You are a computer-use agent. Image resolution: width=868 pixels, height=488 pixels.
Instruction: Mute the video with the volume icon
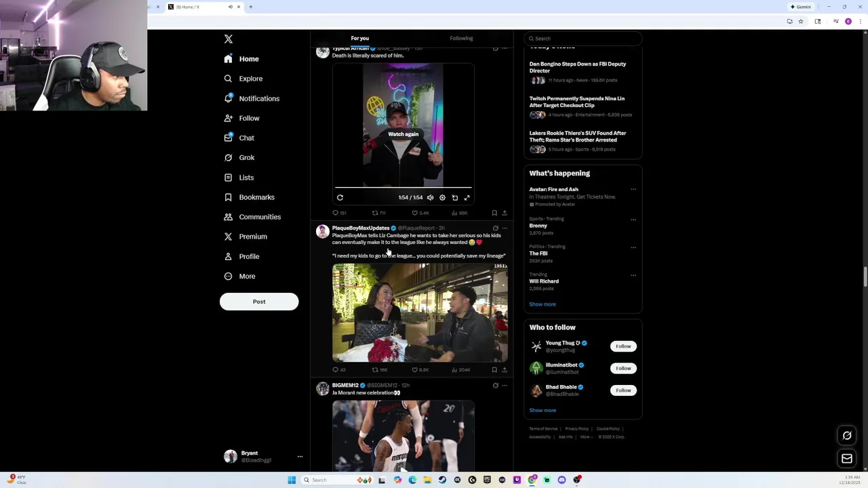point(430,197)
